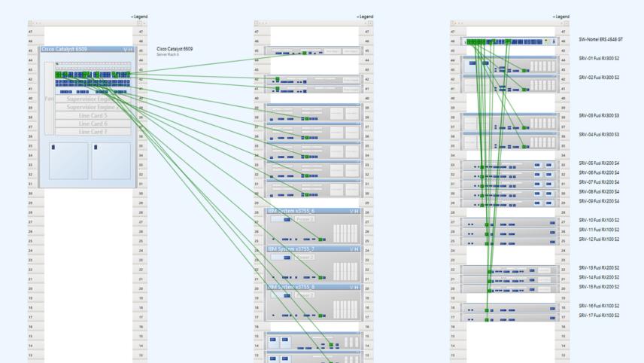This screenshot has width=644, height=363.
Task: Click Power Supply 1 on the unit 45 device
Action: coord(333,51)
